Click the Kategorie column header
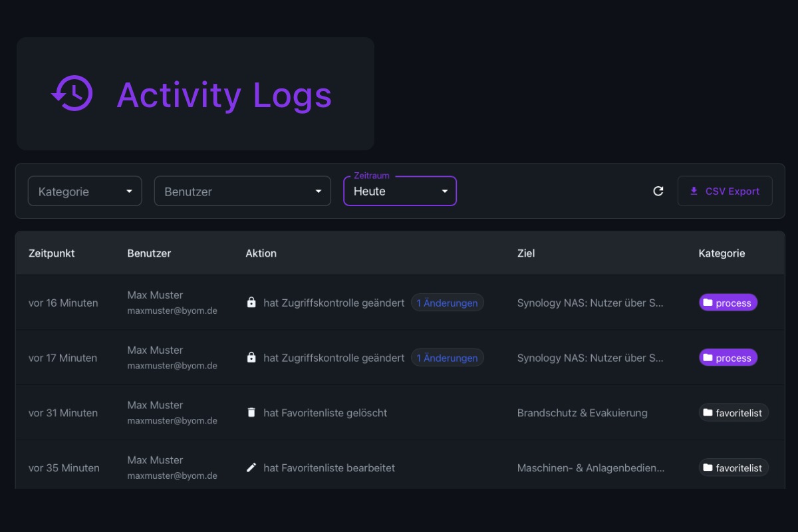This screenshot has width=798, height=532. (x=722, y=253)
